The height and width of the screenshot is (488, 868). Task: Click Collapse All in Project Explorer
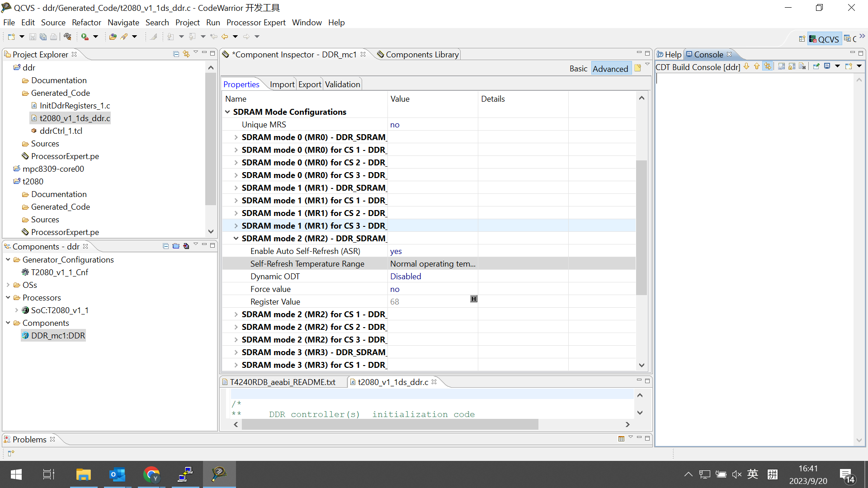176,54
